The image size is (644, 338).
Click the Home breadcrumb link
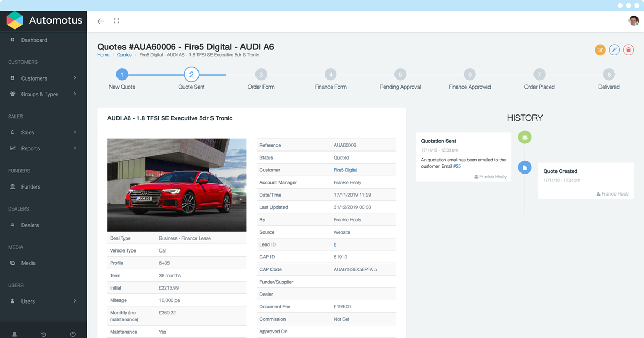pyautogui.click(x=103, y=55)
